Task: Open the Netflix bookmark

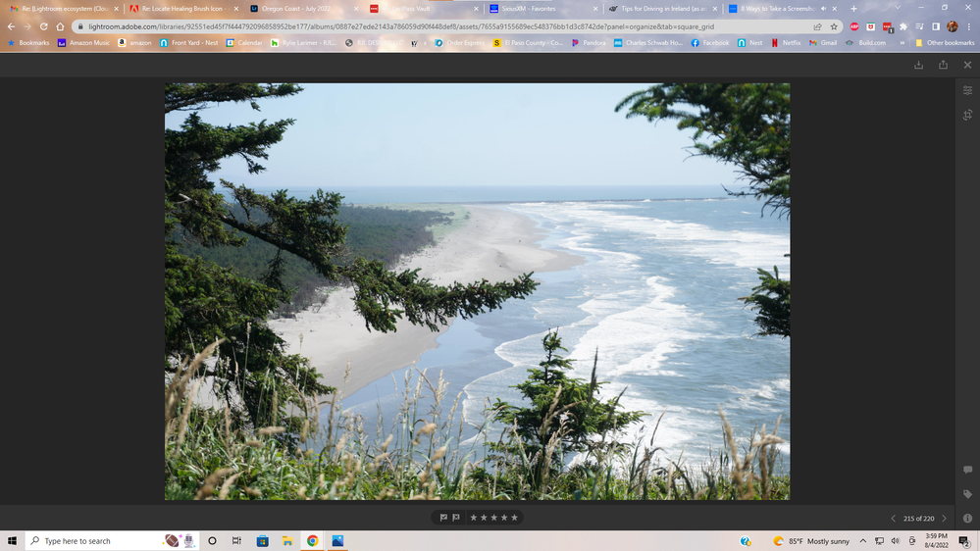Action: tap(786, 43)
